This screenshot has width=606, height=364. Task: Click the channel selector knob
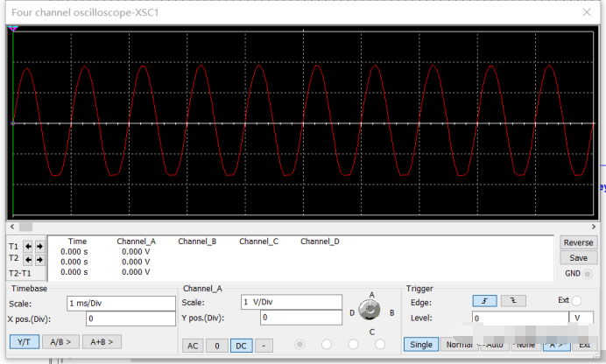coord(370,310)
